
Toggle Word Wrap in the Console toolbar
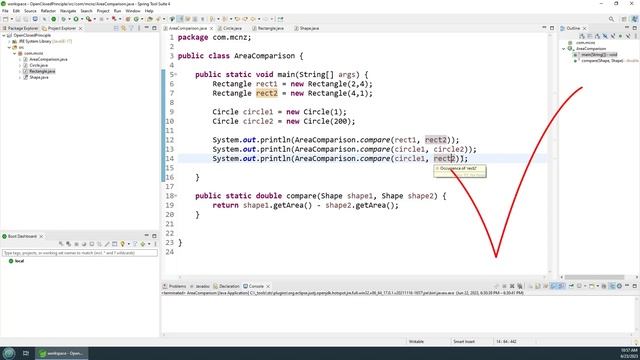coord(546,286)
